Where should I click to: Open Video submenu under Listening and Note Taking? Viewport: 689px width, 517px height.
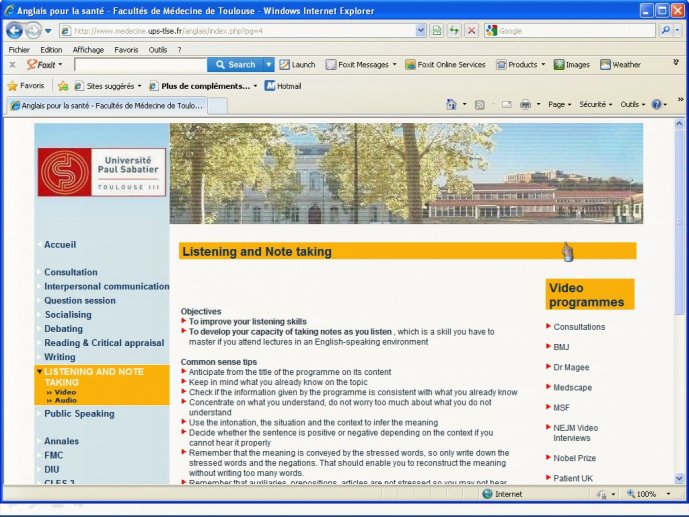(65, 392)
